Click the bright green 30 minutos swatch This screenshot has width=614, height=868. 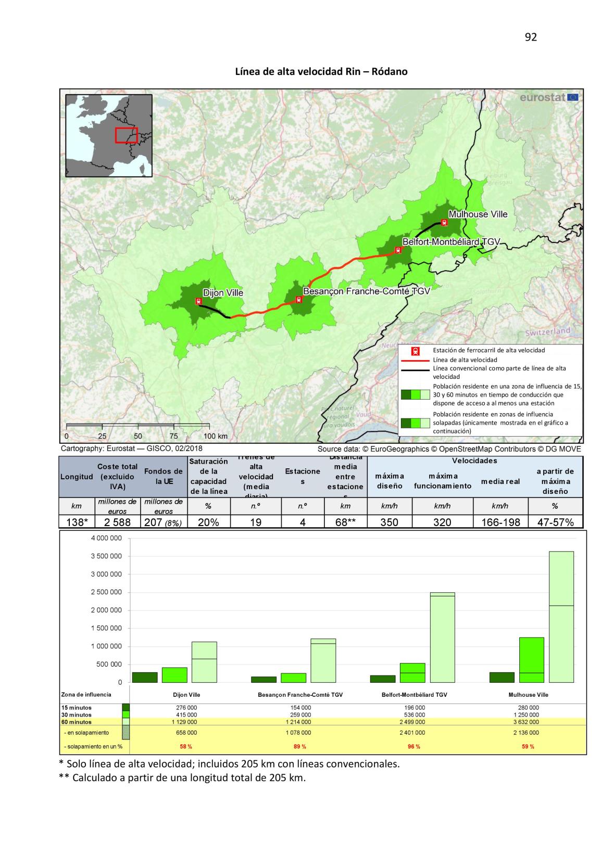pyautogui.click(x=126, y=715)
